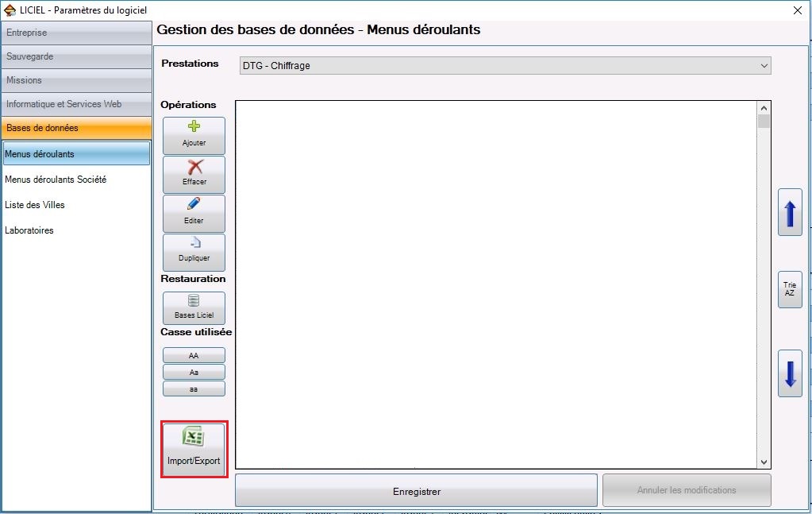Apply uppercase AA case option

(x=194, y=356)
